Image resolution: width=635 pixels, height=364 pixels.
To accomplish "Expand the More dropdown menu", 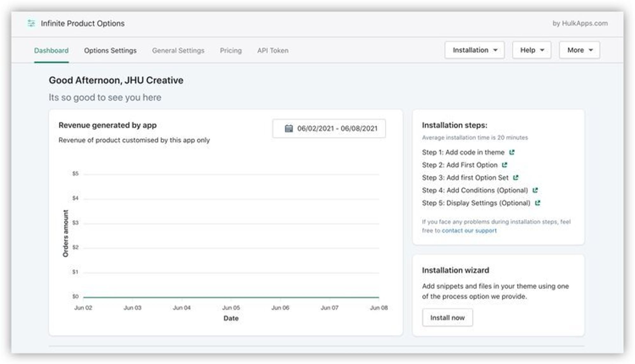I will (x=579, y=50).
